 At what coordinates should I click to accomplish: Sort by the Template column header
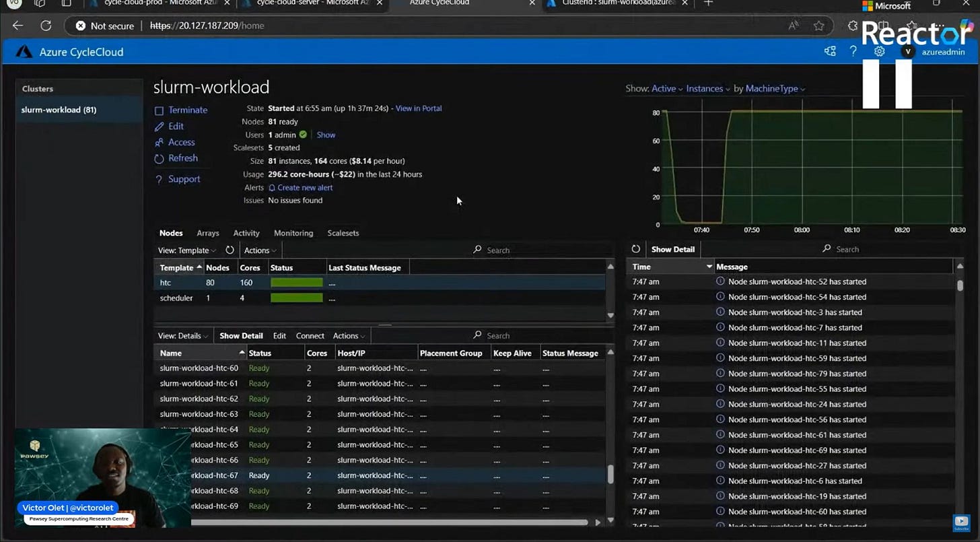tap(178, 268)
